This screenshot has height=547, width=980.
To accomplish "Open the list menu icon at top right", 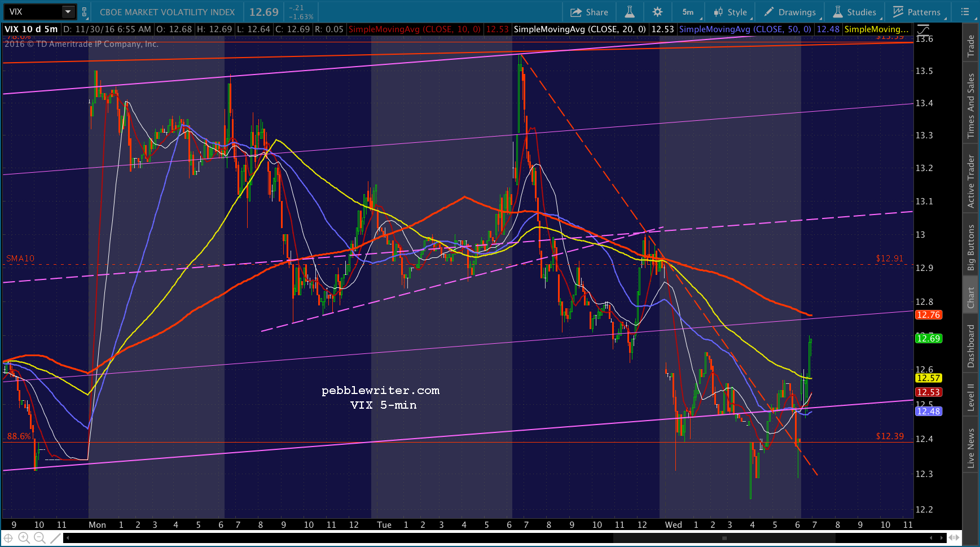I will click(964, 12).
